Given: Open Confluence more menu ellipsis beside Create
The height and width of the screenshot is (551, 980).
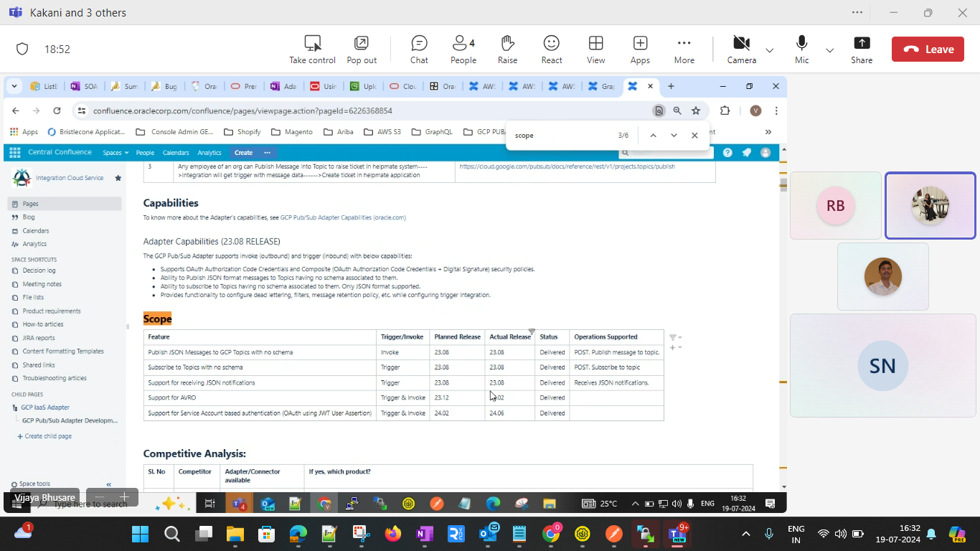Looking at the screenshot, I should click(267, 152).
